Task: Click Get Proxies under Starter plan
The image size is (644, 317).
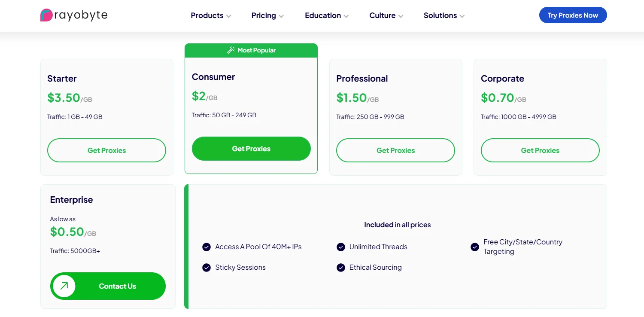Action: pos(106,150)
